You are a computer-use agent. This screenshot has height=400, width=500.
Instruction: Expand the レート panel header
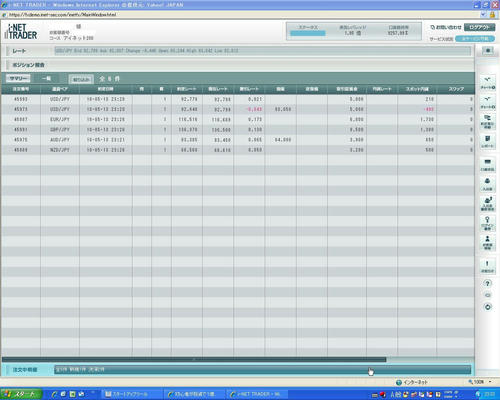click(x=19, y=51)
